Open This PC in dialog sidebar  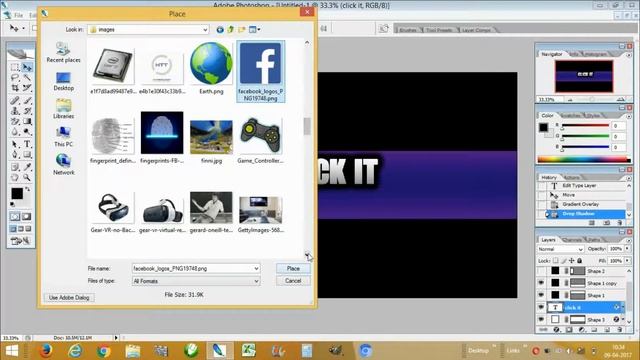point(64,137)
